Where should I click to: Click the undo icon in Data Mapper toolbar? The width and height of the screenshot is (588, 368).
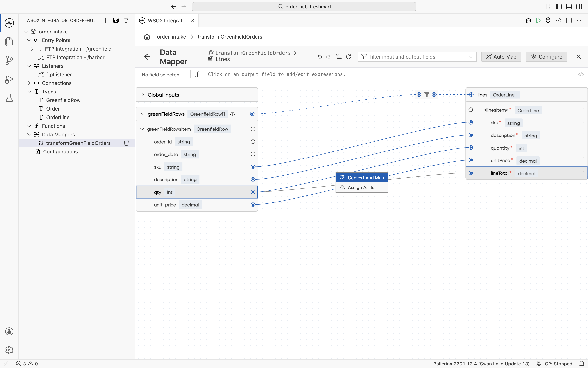(x=320, y=57)
